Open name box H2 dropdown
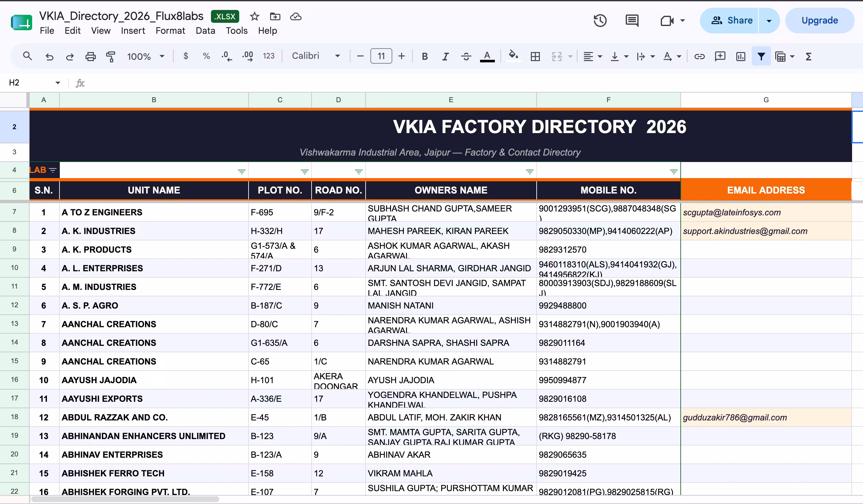Viewport: 863px width, 504px height. tap(58, 83)
